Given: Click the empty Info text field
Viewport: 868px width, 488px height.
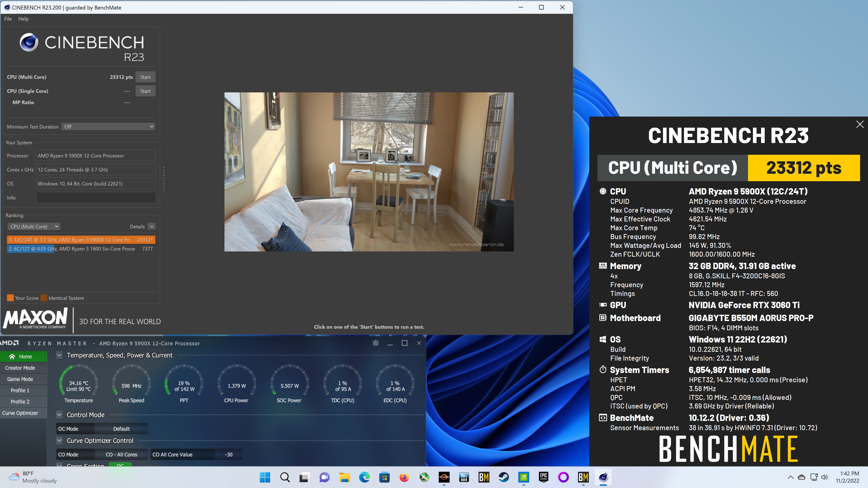Looking at the screenshot, I should click(96, 198).
